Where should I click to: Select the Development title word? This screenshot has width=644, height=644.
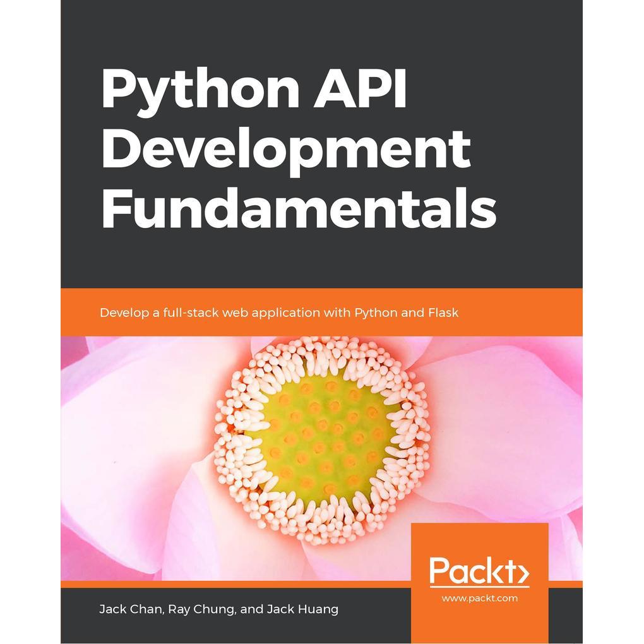pyautogui.click(x=285, y=149)
